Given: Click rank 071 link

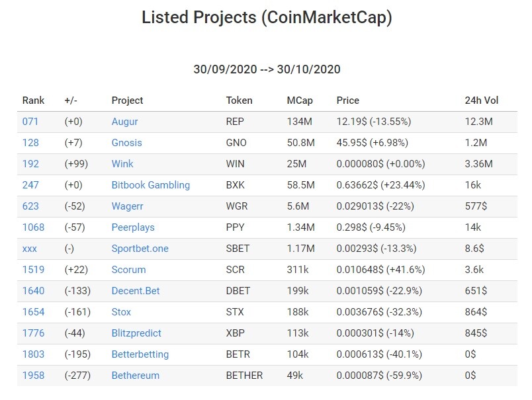Looking at the screenshot, I should (30, 122).
